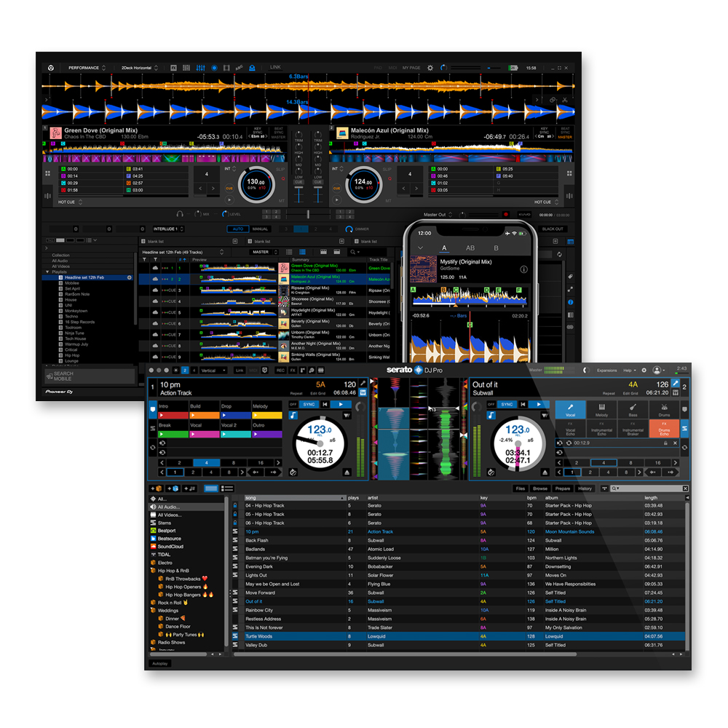The height and width of the screenshot is (728, 728).
Task: Click the headphones icon in rekordbox mixer
Action: (x=180, y=214)
